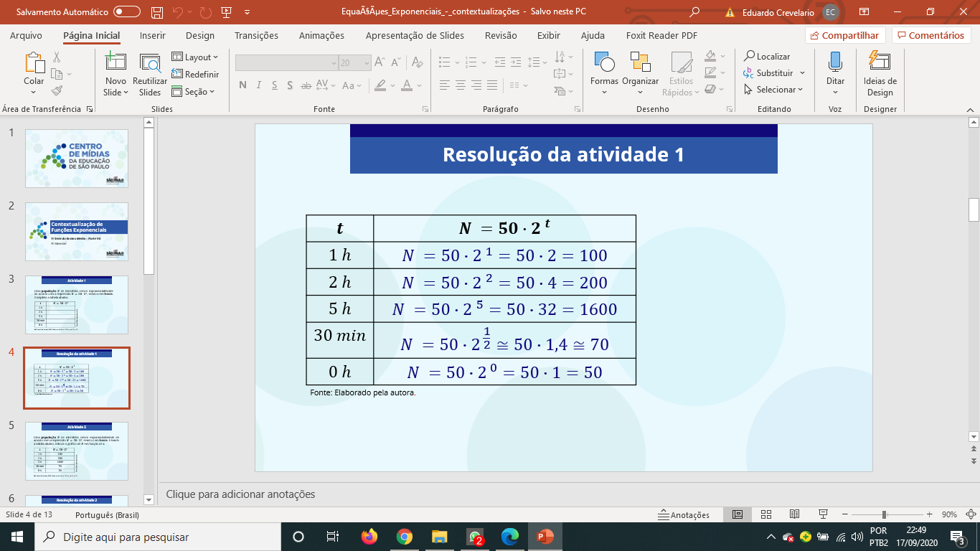Image resolution: width=980 pixels, height=551 pixels.
Task: Open the Selecionar dropdown
Action: click(773, 90)
